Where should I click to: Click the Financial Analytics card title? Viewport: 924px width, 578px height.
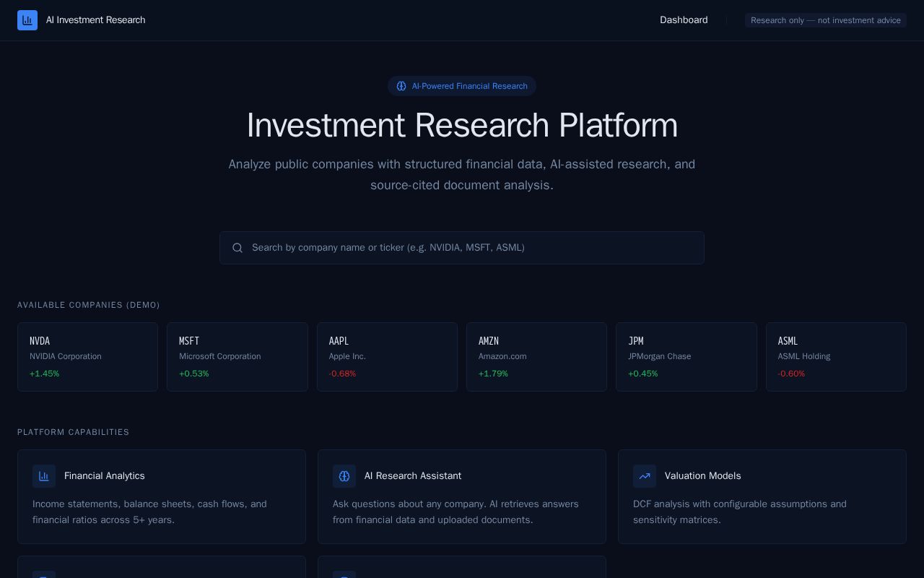[x=105, y=476]
